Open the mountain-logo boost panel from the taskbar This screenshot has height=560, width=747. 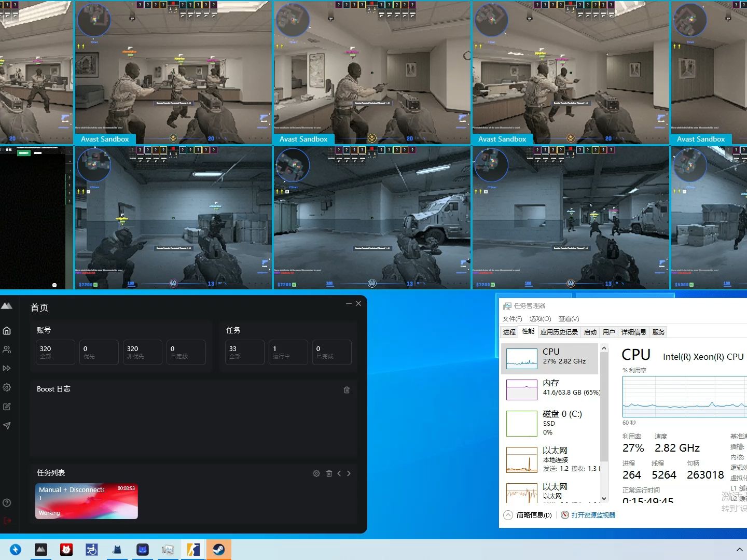pos(41,550)
